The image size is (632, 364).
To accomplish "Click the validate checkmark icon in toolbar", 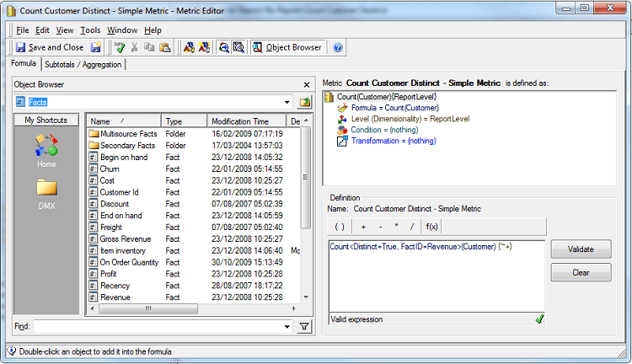I will pyautogui.click(x=121, y=47).
